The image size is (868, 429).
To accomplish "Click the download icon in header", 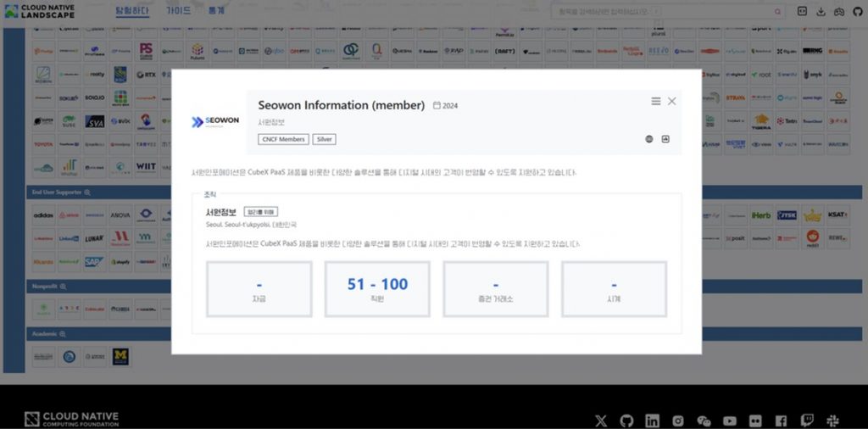I will pos(821,12).
